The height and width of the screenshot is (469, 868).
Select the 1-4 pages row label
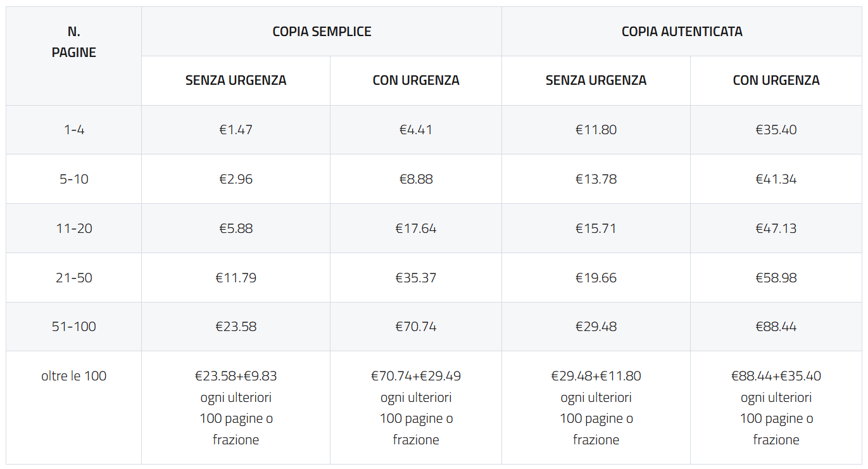coord(73,130)
